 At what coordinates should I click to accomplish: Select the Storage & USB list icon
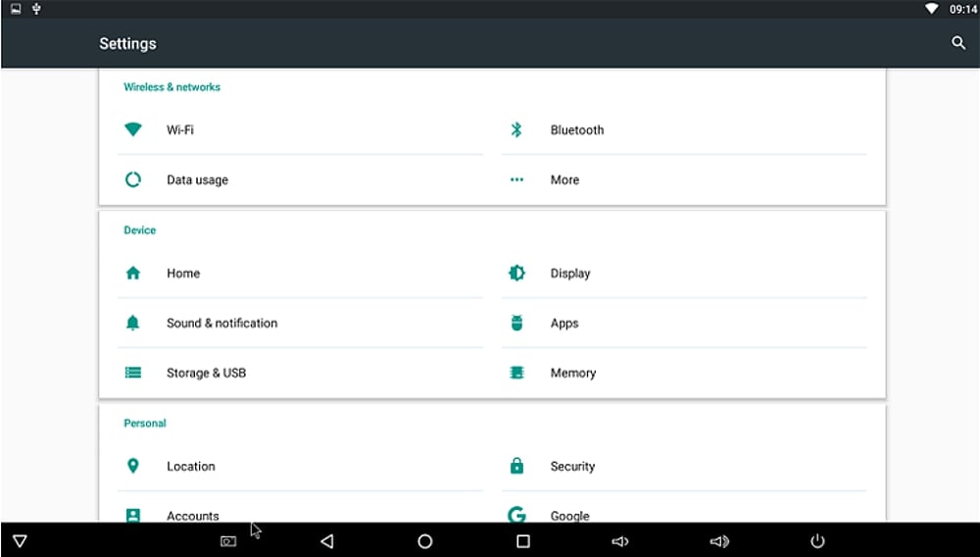(133, 373)
